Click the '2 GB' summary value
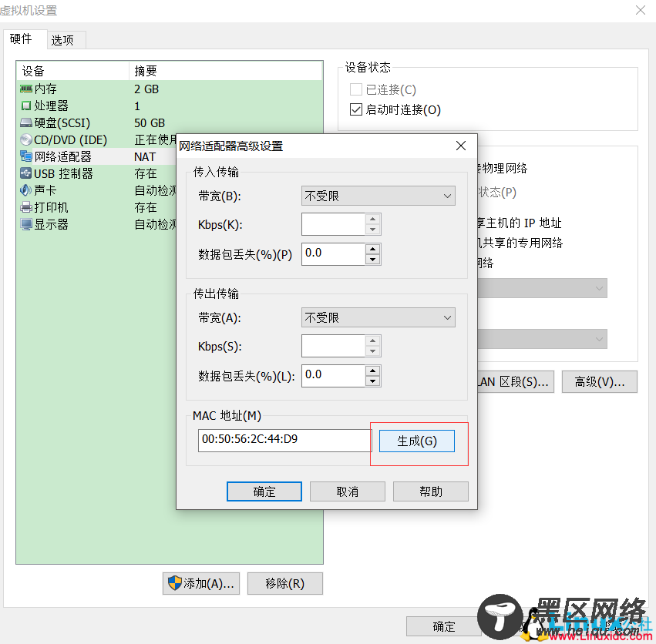 [x=146, y=89]
